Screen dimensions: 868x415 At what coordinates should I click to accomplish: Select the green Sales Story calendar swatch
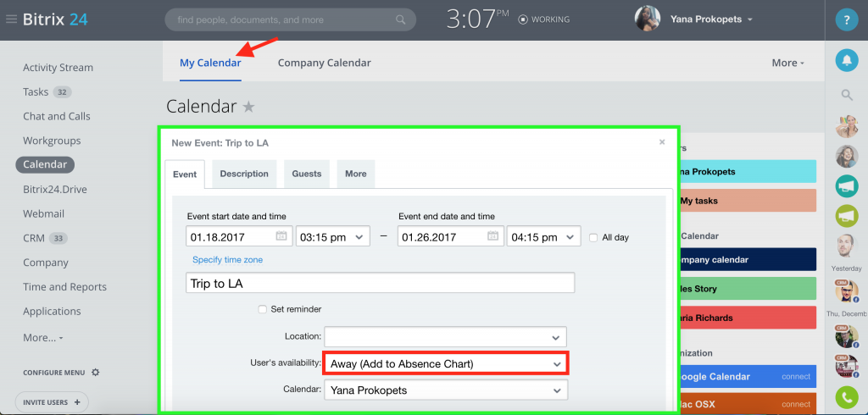coord(748,289)
